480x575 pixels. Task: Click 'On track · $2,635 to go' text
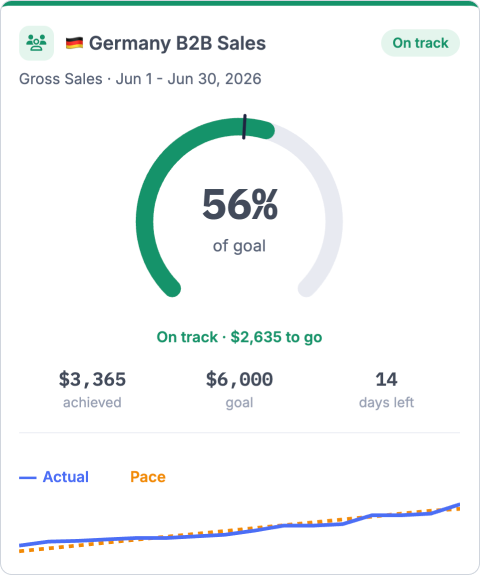(239, 337)
